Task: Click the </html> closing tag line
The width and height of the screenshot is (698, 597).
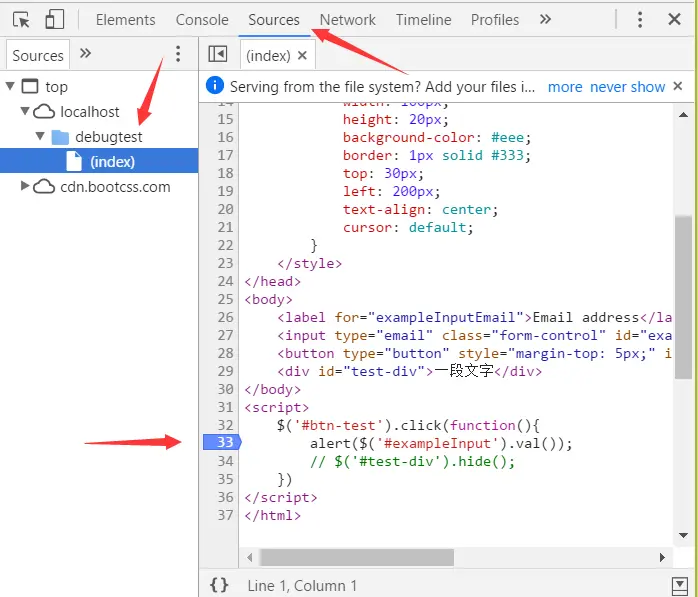Action: [x=272, y=515]
